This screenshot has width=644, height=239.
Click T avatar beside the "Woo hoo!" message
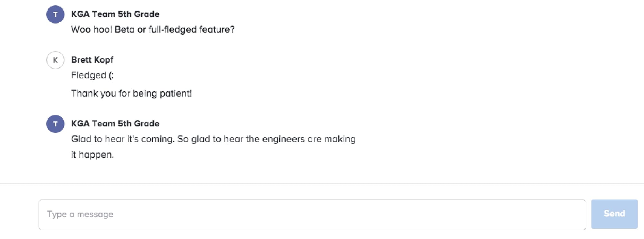click(55, 15)
